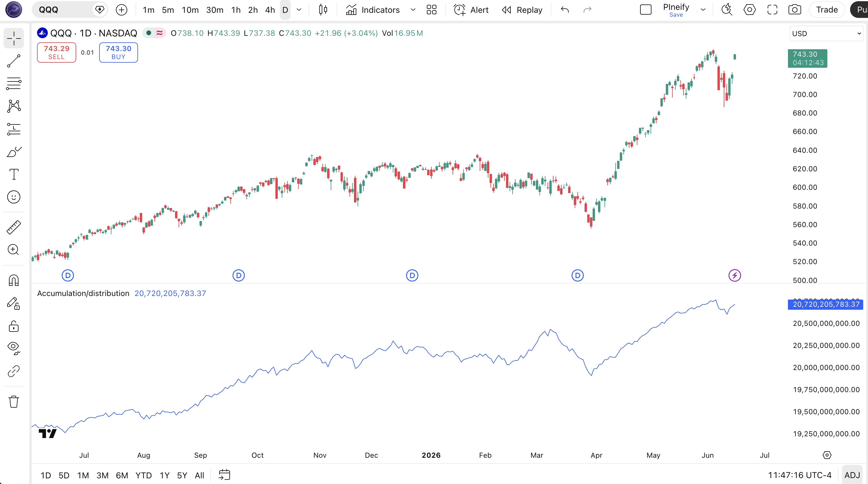
Task: Open the indicator templates grid icon
Action: pyautogui.click(x=431, y=10)
